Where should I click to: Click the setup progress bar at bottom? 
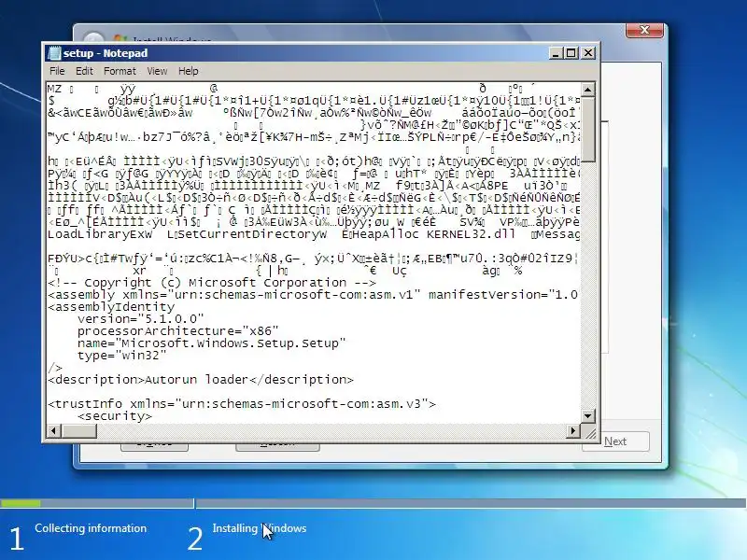click(373, 503)
